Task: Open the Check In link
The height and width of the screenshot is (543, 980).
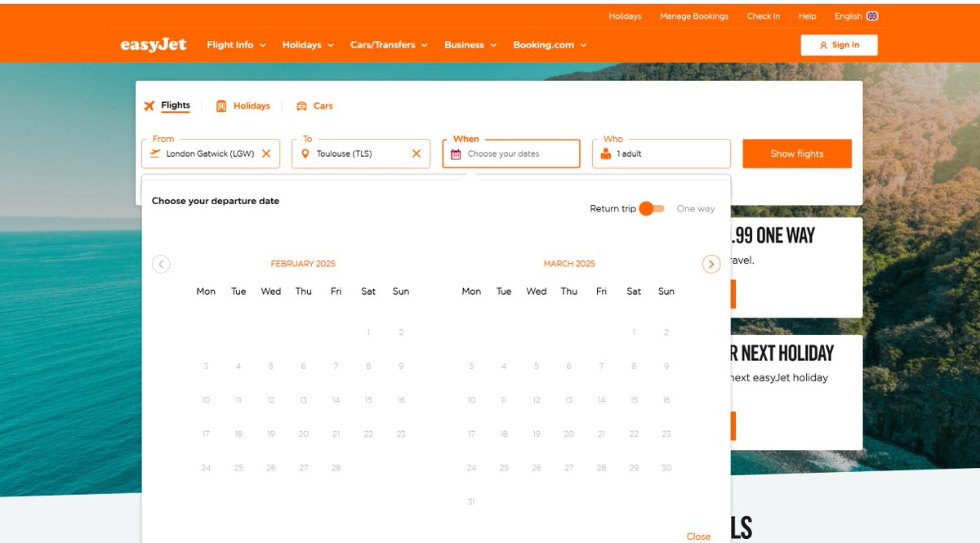Action: (764, 16)
